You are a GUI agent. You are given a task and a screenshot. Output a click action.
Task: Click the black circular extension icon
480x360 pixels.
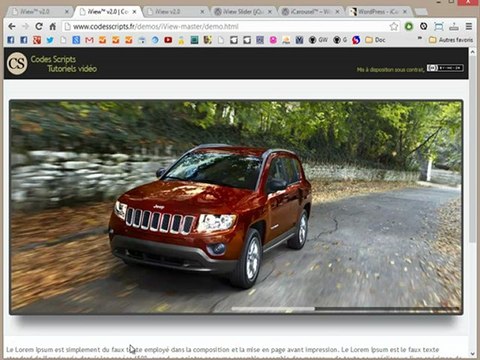(424, 26)
